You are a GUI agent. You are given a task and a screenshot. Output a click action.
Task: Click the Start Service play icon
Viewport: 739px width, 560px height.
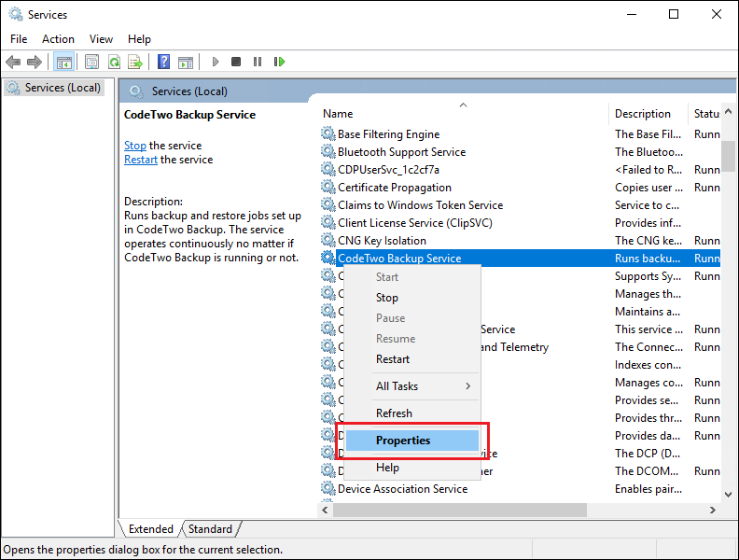216,62
